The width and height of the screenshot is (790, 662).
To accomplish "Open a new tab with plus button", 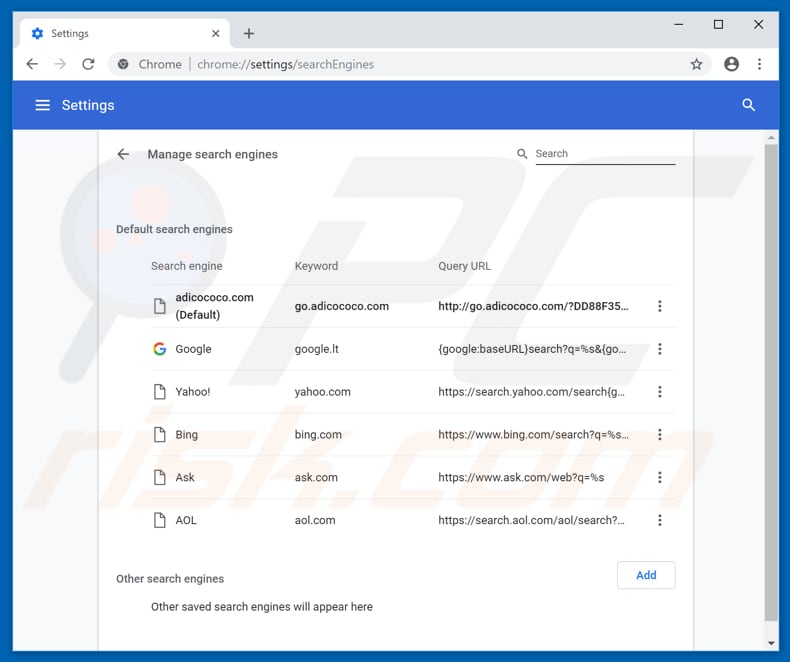I will pos(249,34).
